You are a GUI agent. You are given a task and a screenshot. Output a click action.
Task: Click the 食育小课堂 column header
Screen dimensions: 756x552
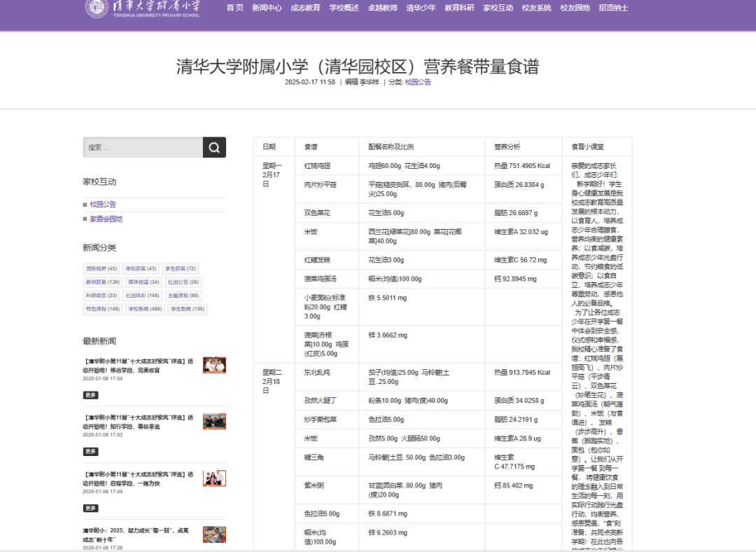point(597,146)
